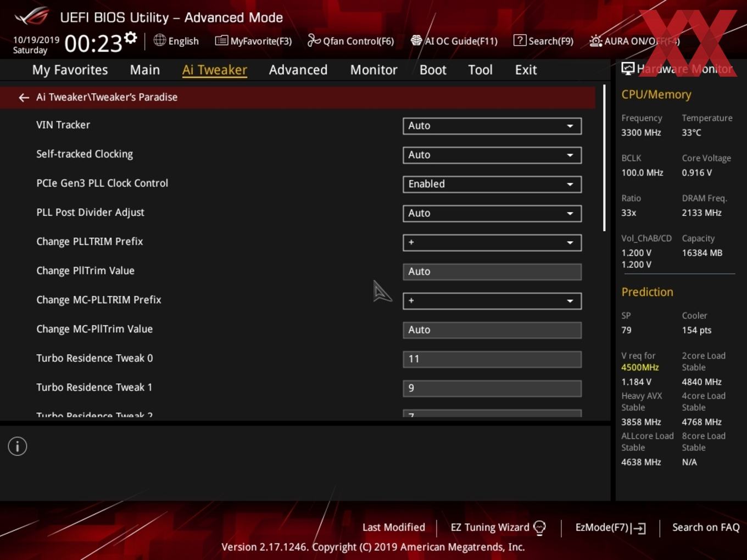Open My Favorites tab
Viewport: 747px width, 560px height.
70,70
